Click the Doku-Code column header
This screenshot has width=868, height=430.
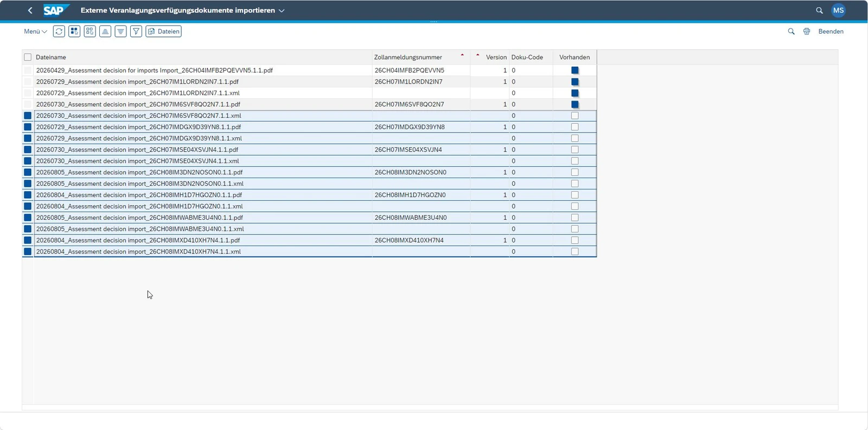click(527, 57)
